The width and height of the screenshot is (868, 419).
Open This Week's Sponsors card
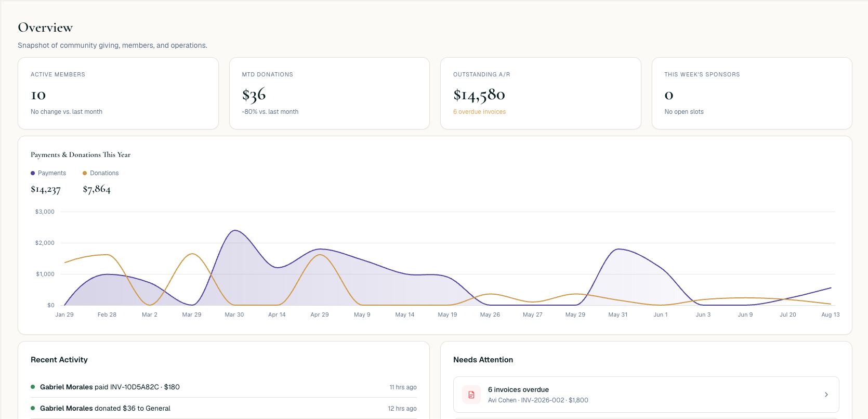(x=752, y=93)
